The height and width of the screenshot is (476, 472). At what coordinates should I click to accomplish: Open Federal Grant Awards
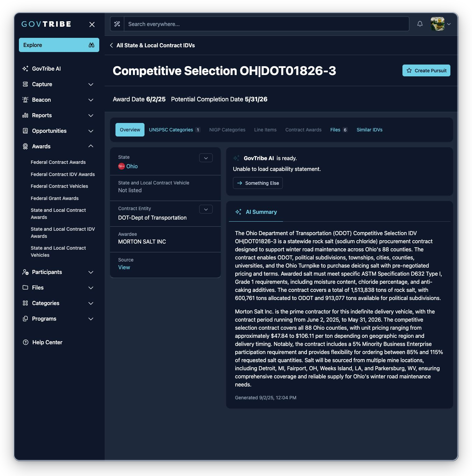[55, 198]
